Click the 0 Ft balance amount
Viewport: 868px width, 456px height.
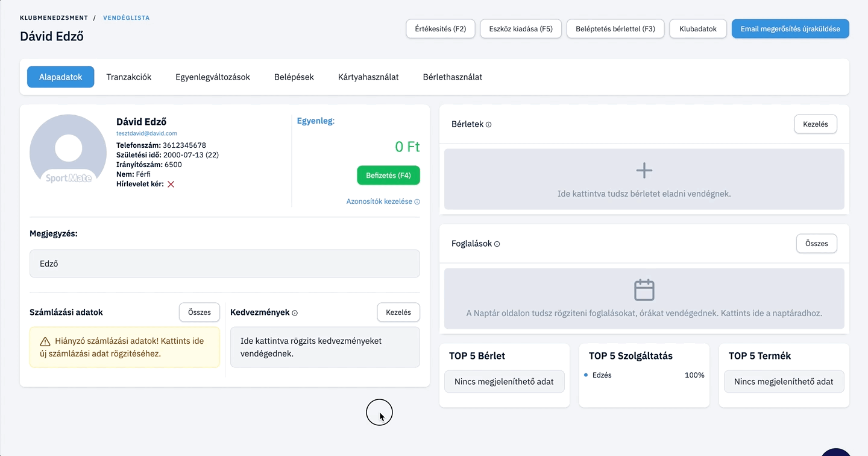[407, 147]
